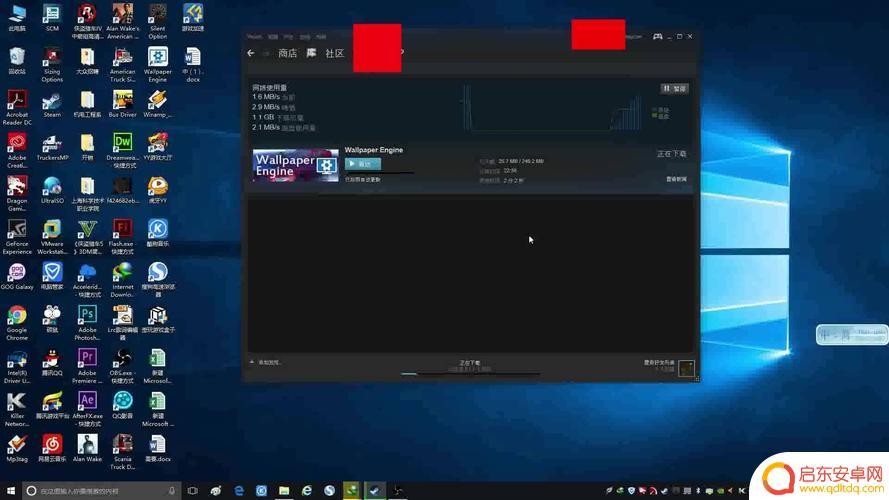Open the Recycle Bin on the desktop
The width and height of the screenshot is (889, 500).
tap(17, 61)
